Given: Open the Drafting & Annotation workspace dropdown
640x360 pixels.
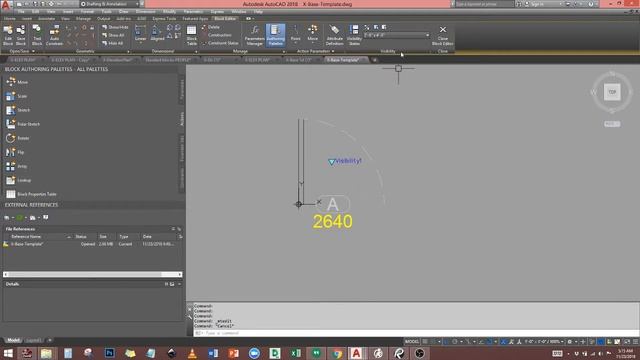Looking at the screenshot, I should [x=109, y=4].
